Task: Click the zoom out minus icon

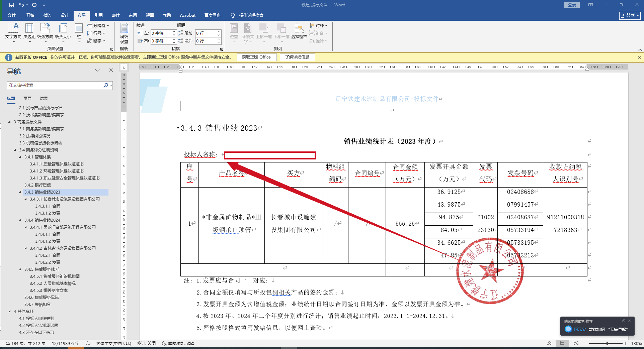Action: [x=586, y=343]
